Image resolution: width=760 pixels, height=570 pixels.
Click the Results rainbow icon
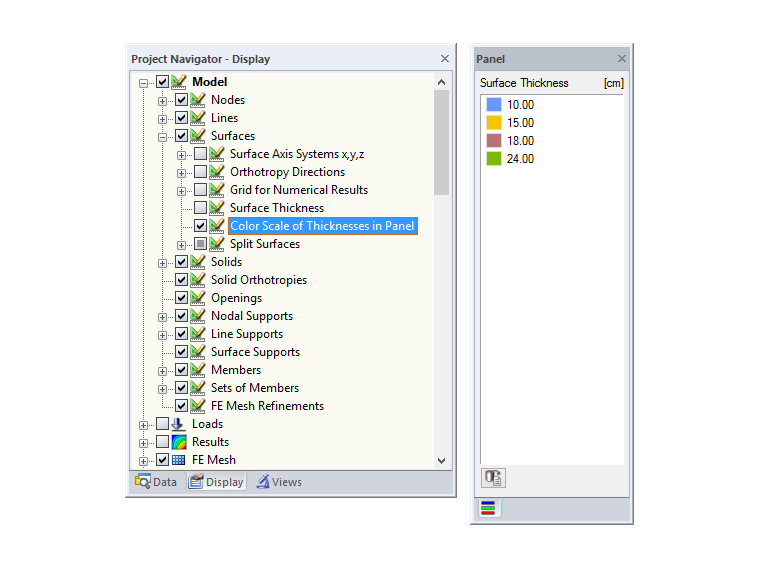(179, 442)
